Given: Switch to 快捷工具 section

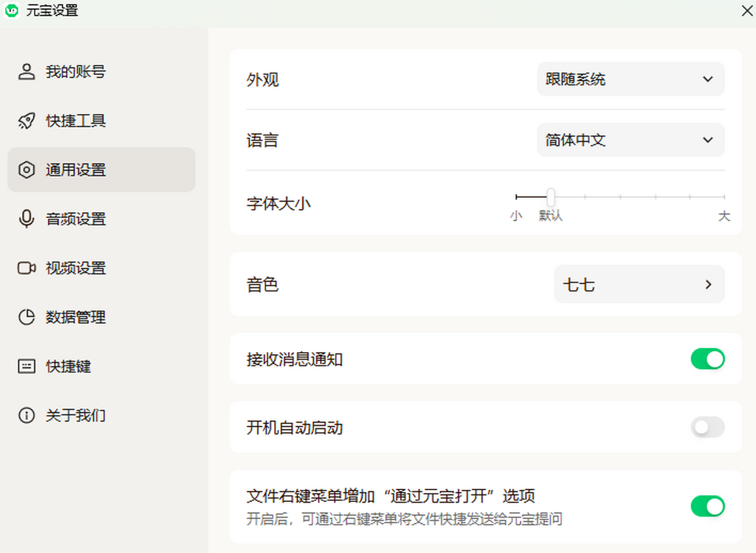Looking at the screenshot, I should coord(101,121).
